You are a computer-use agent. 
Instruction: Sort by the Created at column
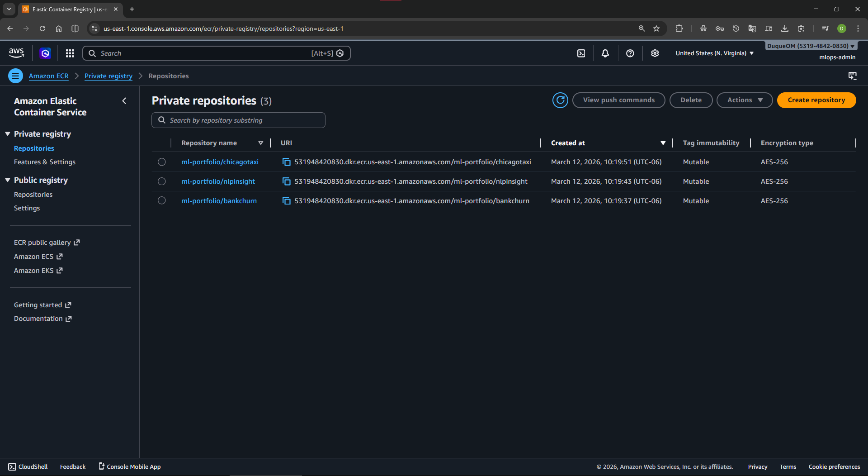pyautogui.click(x=568, y=143)
